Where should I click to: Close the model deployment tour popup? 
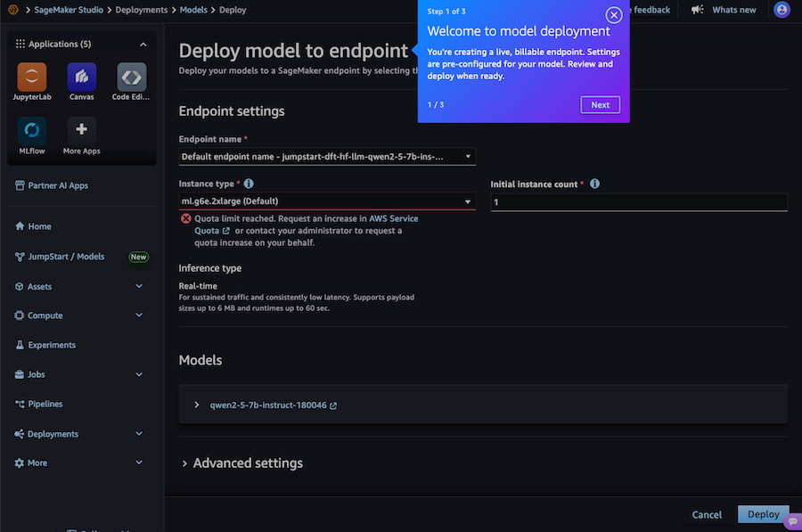tap(614, 15)
